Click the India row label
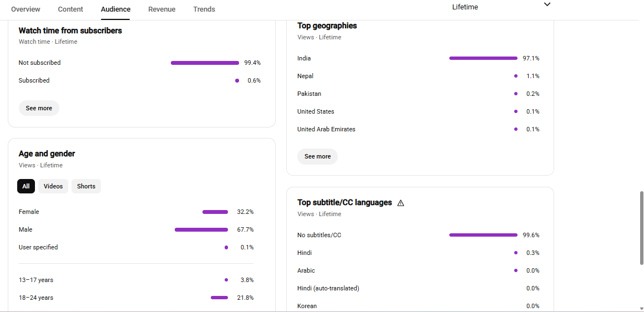Screen dimensions: 644x312 click(x=304, y=58)
